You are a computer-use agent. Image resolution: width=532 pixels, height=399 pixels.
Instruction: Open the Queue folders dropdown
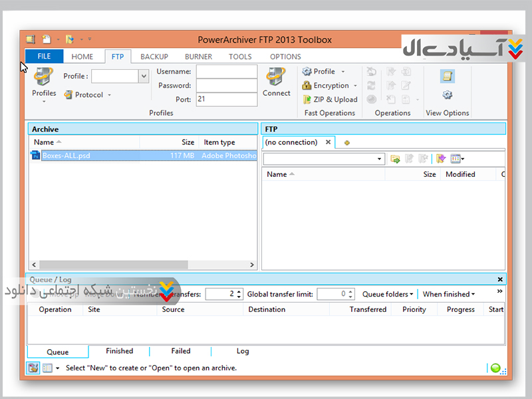coord(387,294)
